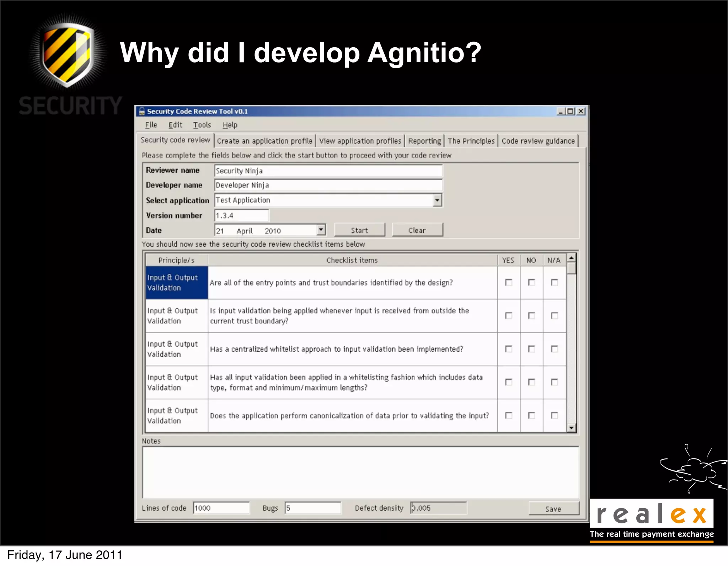
Task: Open the File menu
Action: coord(151,125)
